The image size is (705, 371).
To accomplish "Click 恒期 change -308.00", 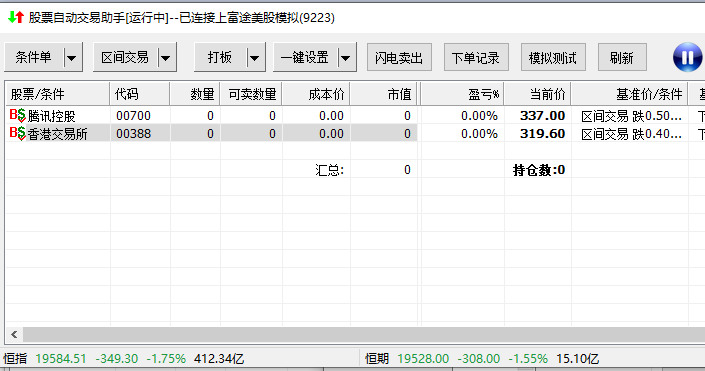I will [479, 358].
